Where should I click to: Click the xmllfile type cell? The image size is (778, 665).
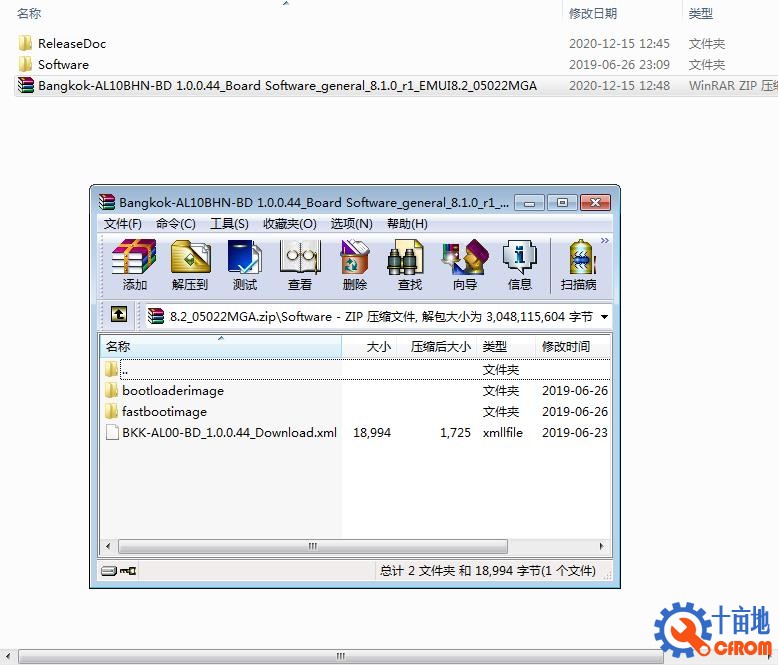(503, 433)
